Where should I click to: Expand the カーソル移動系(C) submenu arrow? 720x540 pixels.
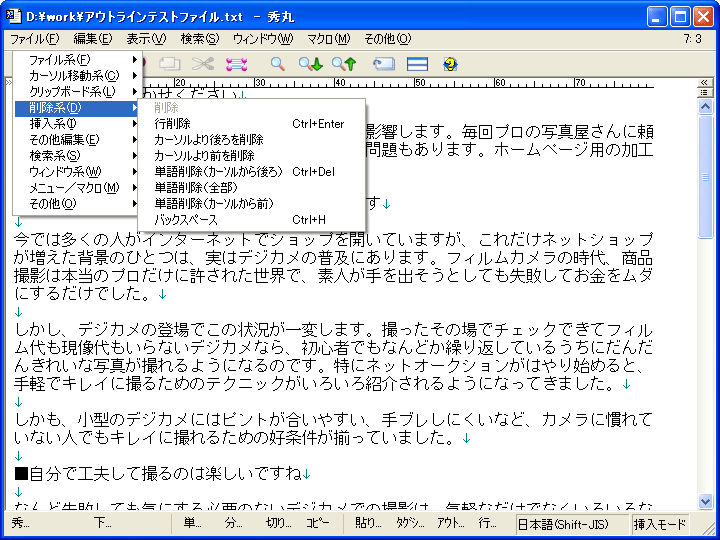[135, 75]
